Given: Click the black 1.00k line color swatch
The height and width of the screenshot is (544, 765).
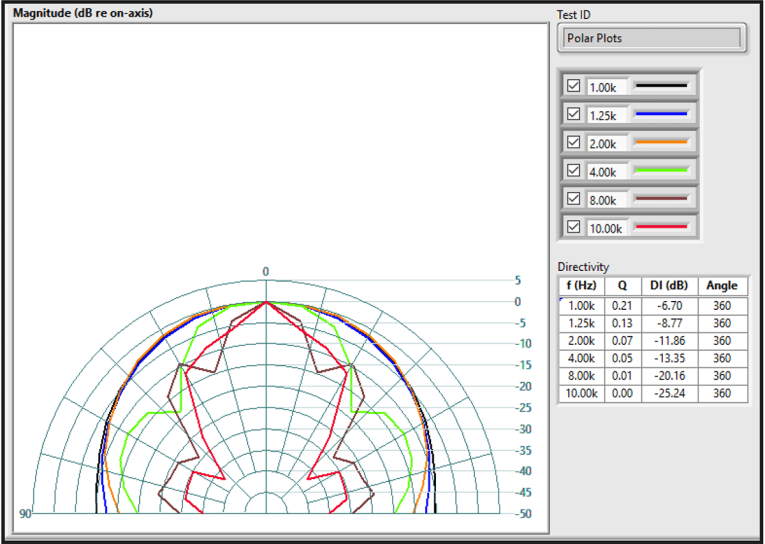Looking at the screenshot, I should coord(661,86).
